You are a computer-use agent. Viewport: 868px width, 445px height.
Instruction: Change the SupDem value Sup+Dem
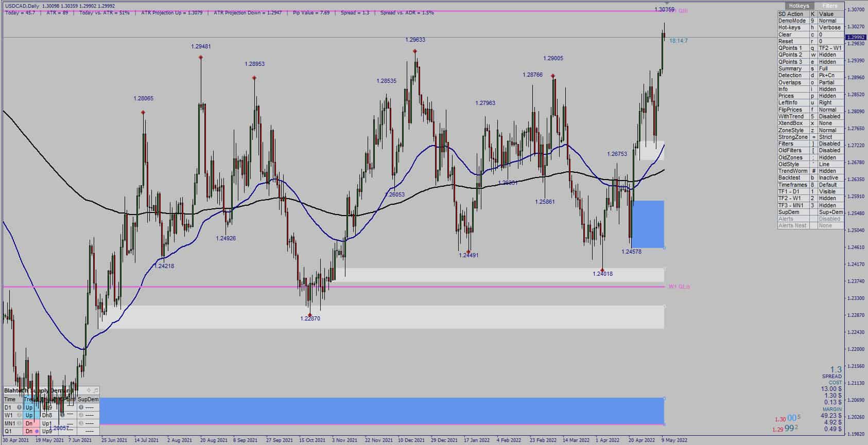click(x=830, y=212)
